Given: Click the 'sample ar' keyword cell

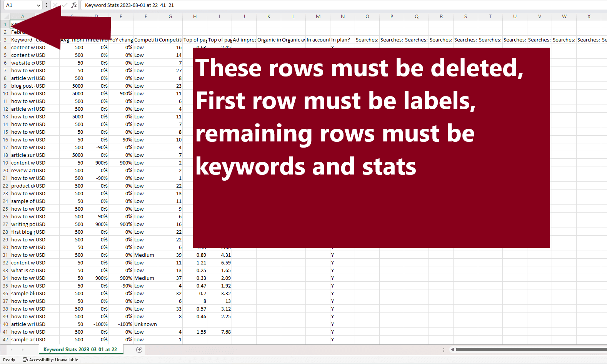Looking at the screenshot, I should pos(22,339).
